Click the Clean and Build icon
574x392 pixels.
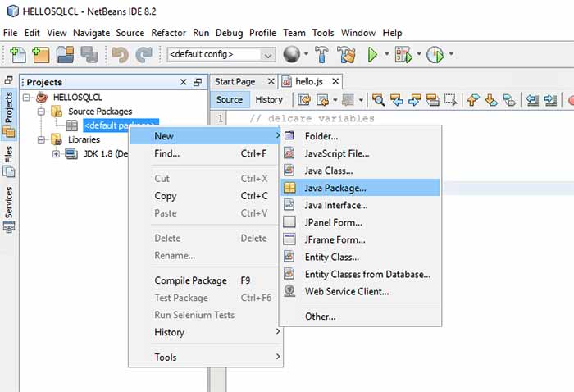point(346,55)
